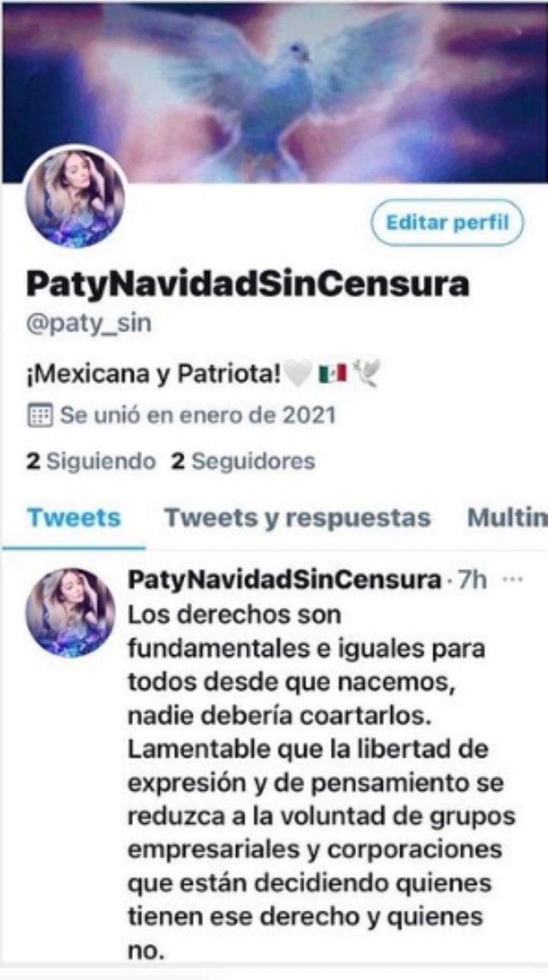Open the dove header banner image
The height and width of the screenshot is (980, 548).
coord(274,91)
